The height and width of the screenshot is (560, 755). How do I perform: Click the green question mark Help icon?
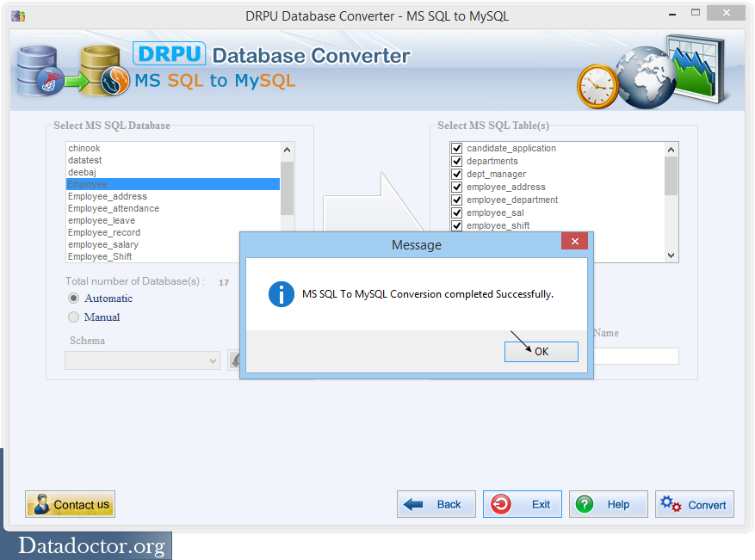coord(585,504)
